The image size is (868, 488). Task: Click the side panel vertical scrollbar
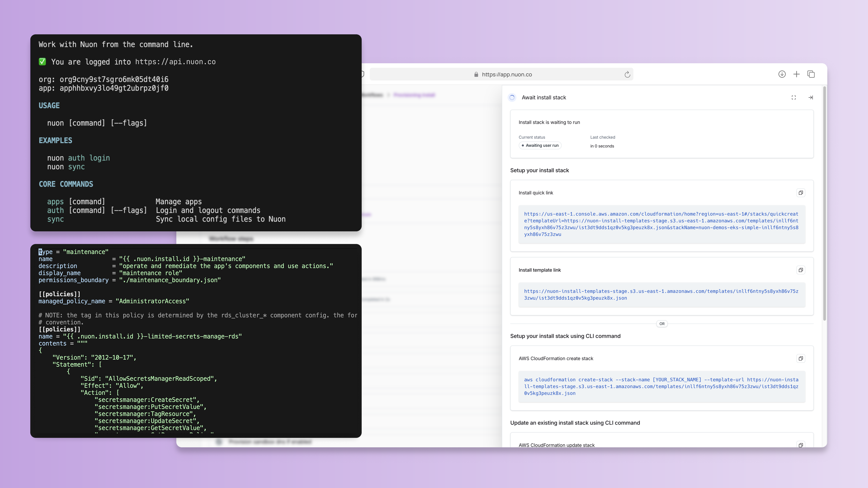(824, 203)
